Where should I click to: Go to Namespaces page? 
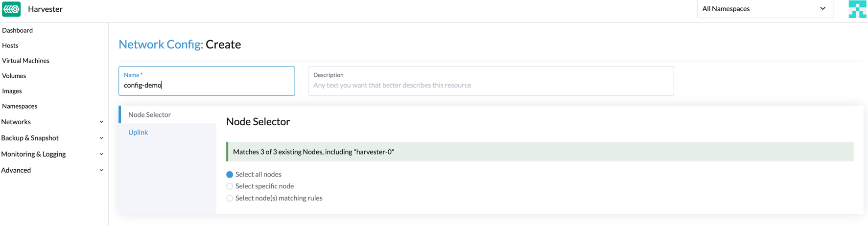(x=20, y=106)
